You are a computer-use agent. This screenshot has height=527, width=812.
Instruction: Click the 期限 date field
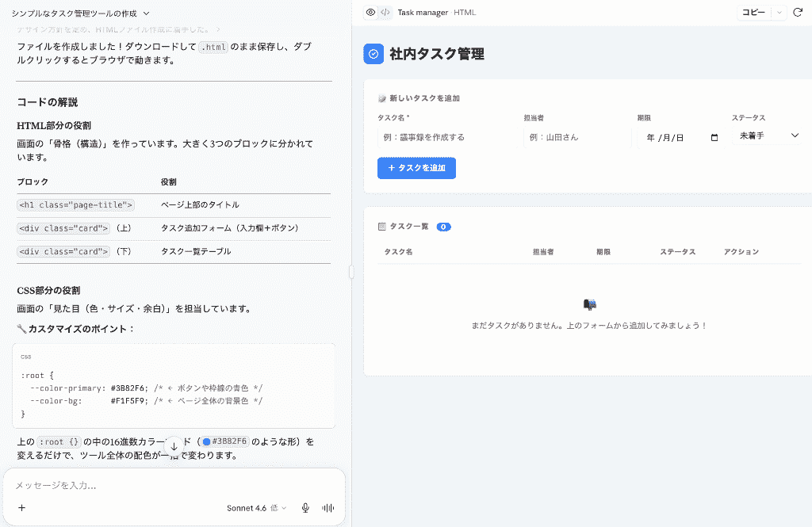coord(680,138)
